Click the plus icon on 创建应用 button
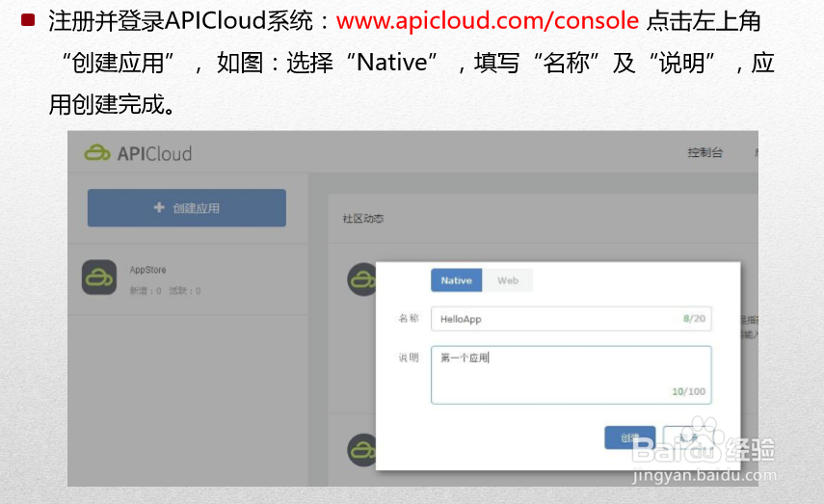This screenshot has width=824, height=504. coord(159,207)
